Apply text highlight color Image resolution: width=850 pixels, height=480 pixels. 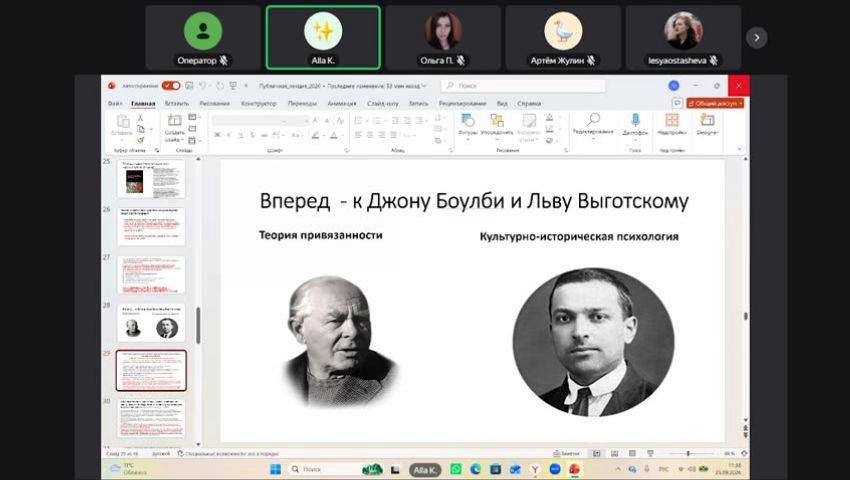coord(315,135)
